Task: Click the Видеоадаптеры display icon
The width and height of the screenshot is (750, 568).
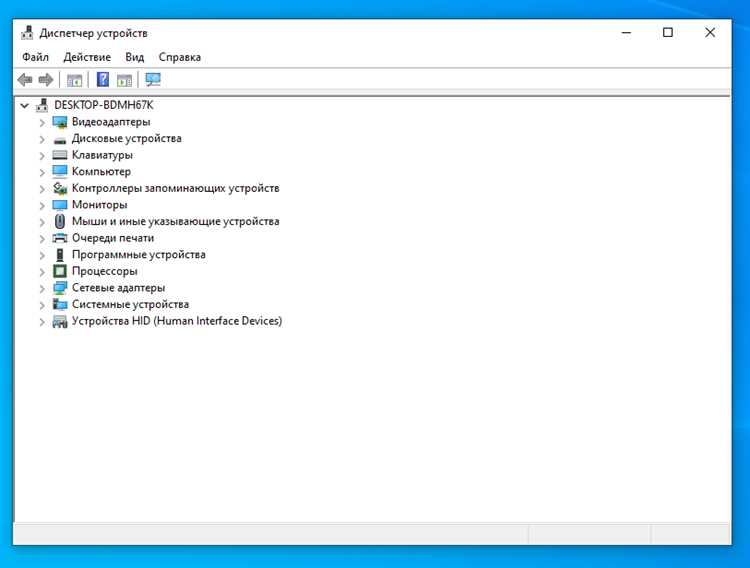Action: [x=60, y=122]
